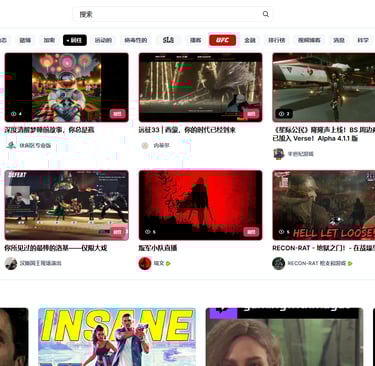Image resolution: width=375 pixels, height=366 pixels.
Task: Open the 星际公民 spaceship video thumbnail
Action: [x=324, y=87]
